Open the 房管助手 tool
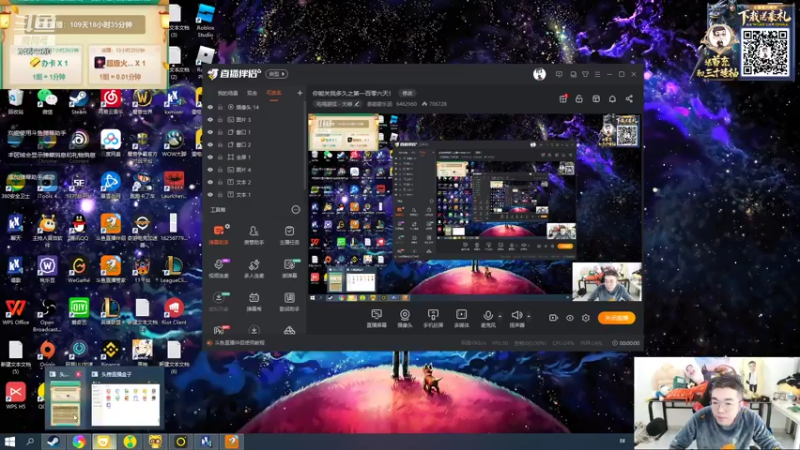 tap(254, 235)
